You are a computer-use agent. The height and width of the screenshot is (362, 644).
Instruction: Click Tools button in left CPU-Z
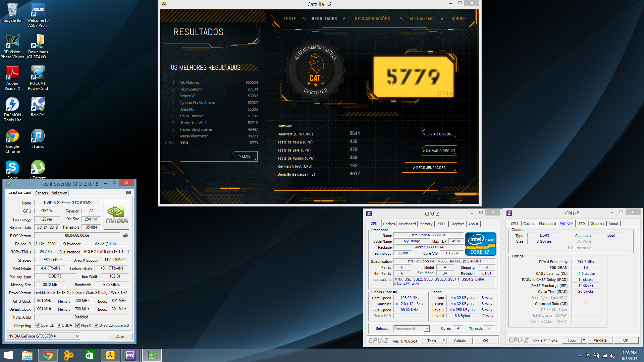(x=432, y=341)
